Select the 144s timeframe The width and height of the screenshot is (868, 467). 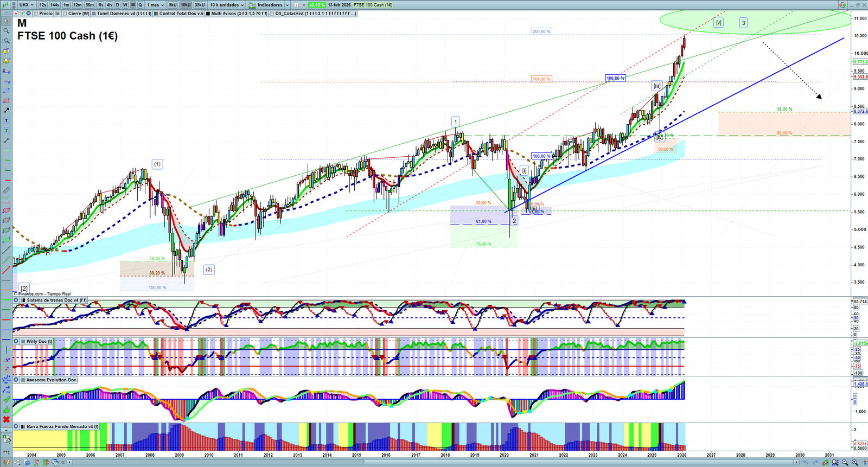point(55,5)
